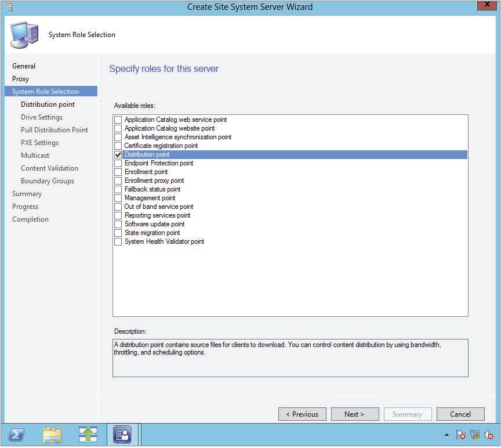The height and width of the screenshot is (448, 501).
Task: Launch the Configuration Manager console from the taskbar
Action: coord(122,434)
